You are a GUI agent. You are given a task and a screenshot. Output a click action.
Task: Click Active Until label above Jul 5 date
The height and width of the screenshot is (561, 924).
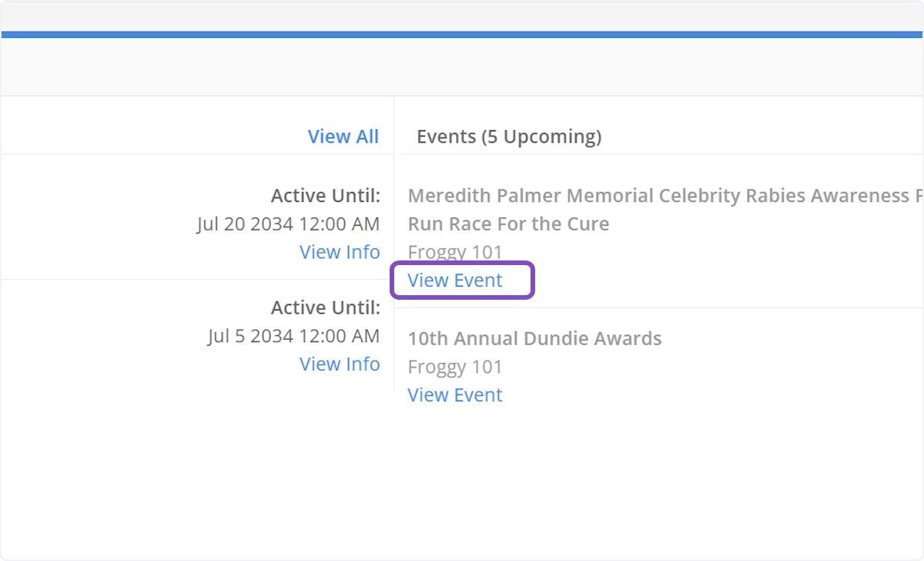point(326,307)
